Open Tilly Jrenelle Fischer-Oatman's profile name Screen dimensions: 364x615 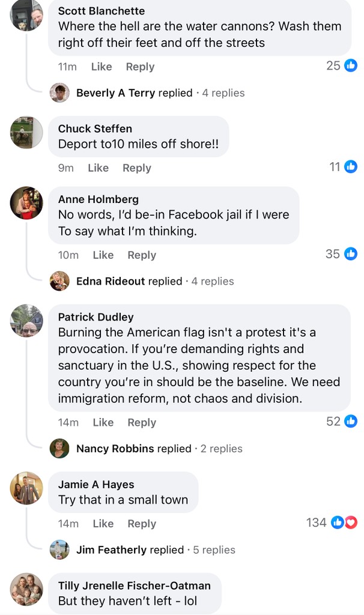(x=135, y=586)
